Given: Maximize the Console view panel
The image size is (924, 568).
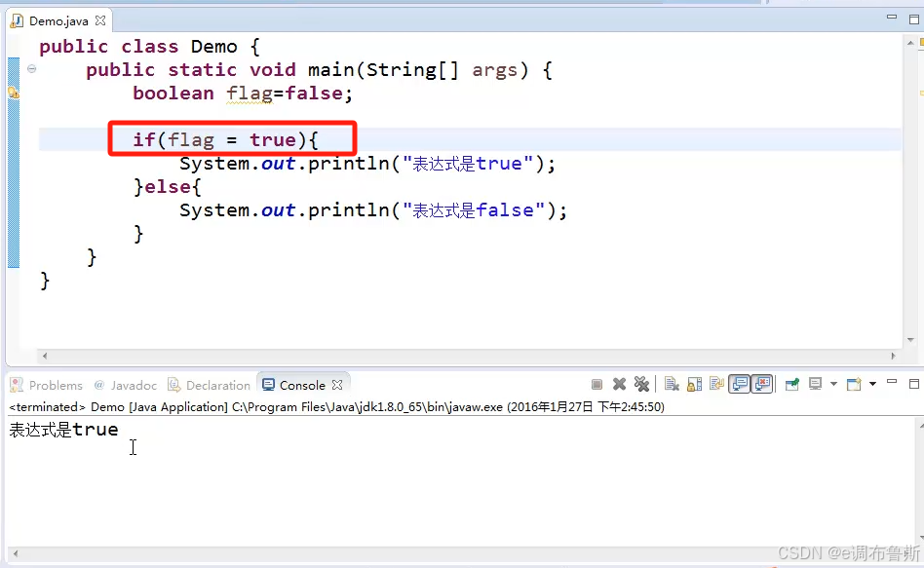Looking at the screenshot, I should point(914,384).
